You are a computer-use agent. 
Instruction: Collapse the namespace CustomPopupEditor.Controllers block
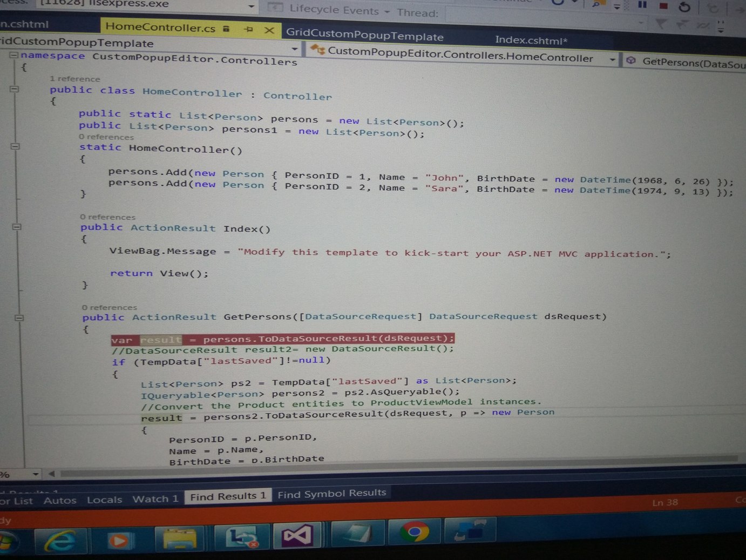[13, 55]
